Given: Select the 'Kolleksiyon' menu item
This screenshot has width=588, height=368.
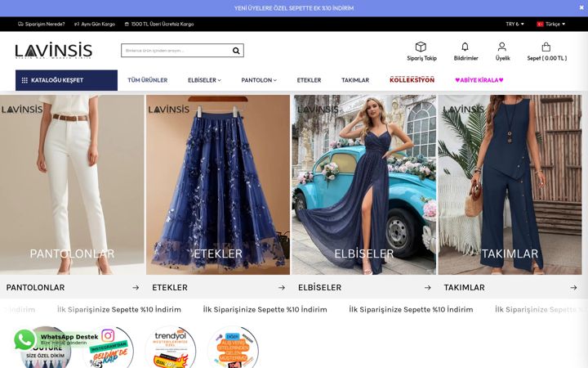Looking at the screenshot, I should tap(412, 80).
